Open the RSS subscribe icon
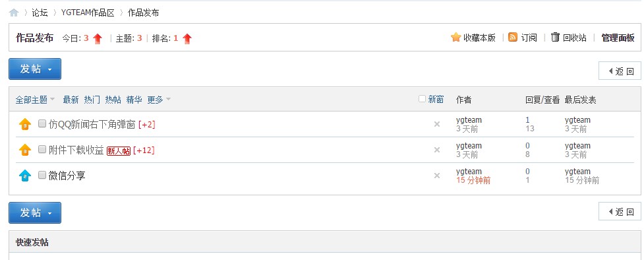The height and width of the screenshot is (260, 644). [513, 37]
